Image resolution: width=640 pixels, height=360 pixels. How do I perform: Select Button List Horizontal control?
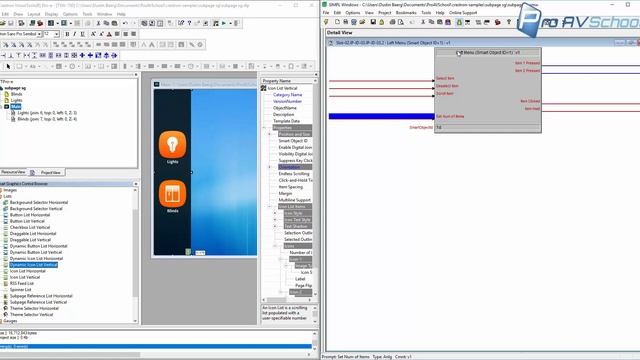(30, 215)
